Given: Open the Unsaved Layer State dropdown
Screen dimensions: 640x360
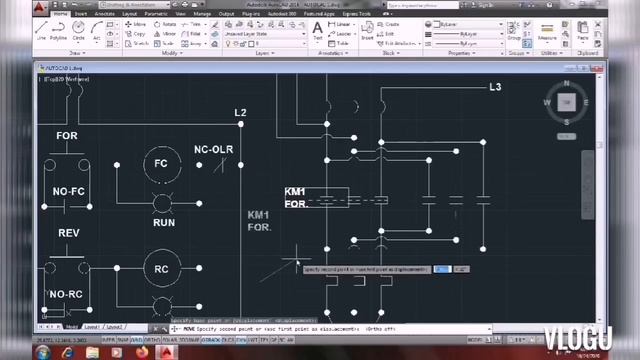Looking at the screenshot, I should [x=265, y=34].
